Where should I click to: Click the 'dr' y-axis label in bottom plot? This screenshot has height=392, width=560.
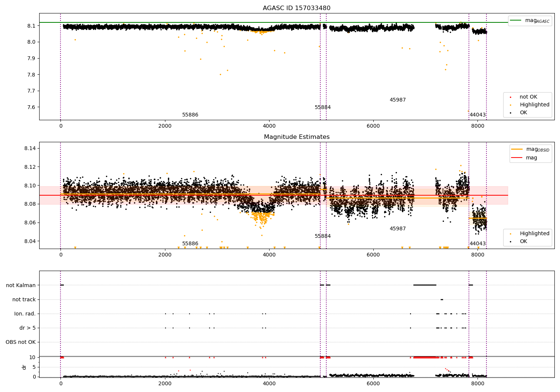pyautogui.click(x=24, y=367)
